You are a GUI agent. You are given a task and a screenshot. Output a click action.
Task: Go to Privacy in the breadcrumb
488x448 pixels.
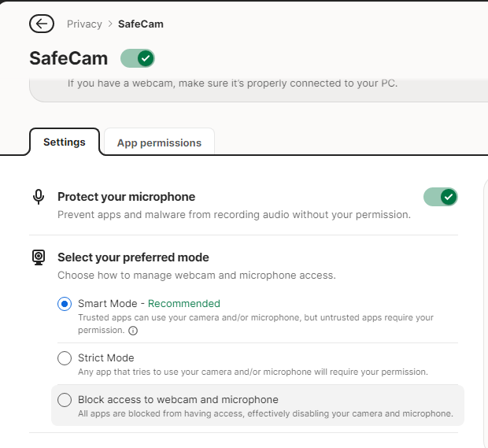tap(84, 24)
